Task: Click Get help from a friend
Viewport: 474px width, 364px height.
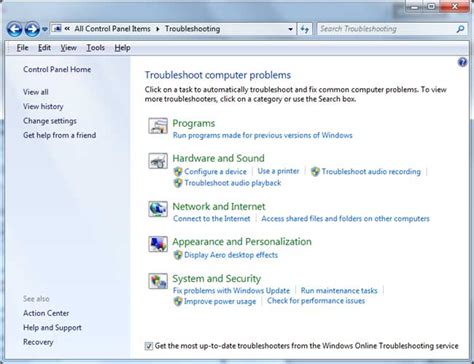Action: (x=59, y=135)
